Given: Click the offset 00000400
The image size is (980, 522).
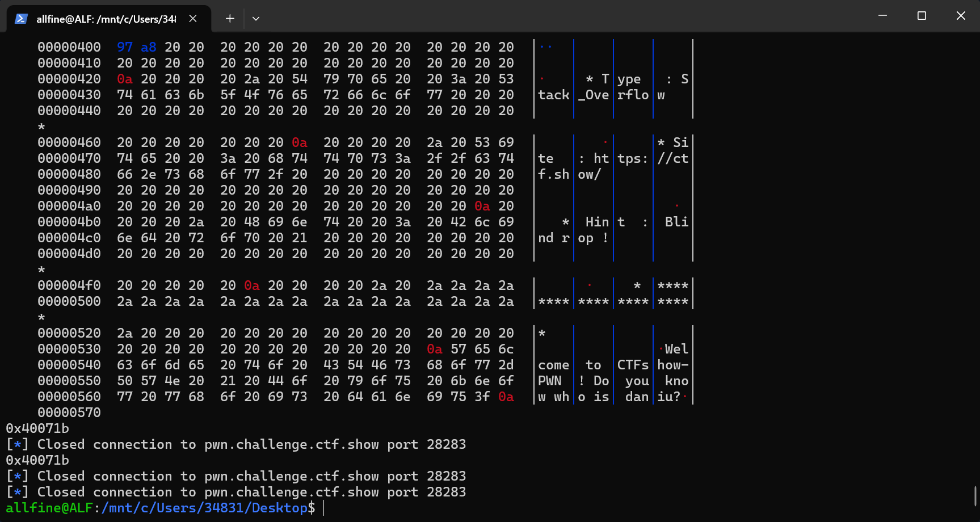Looking at the screenshot, I should pyautogui.click(x=69, y=47).
